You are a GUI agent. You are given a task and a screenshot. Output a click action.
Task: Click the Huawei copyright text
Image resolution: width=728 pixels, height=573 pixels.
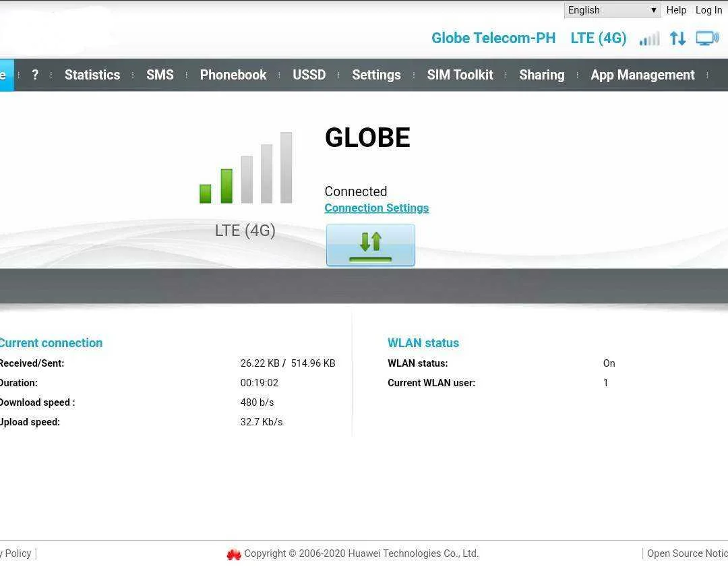point(361,553)
